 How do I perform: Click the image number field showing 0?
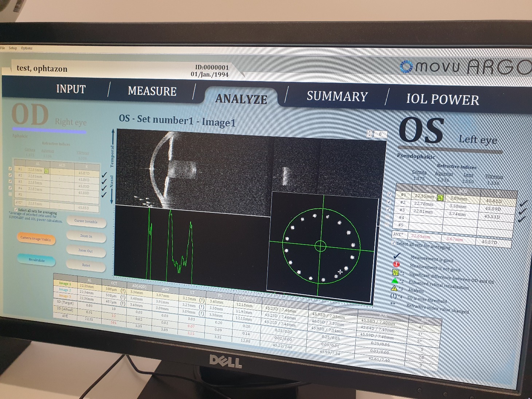[380, 134]
